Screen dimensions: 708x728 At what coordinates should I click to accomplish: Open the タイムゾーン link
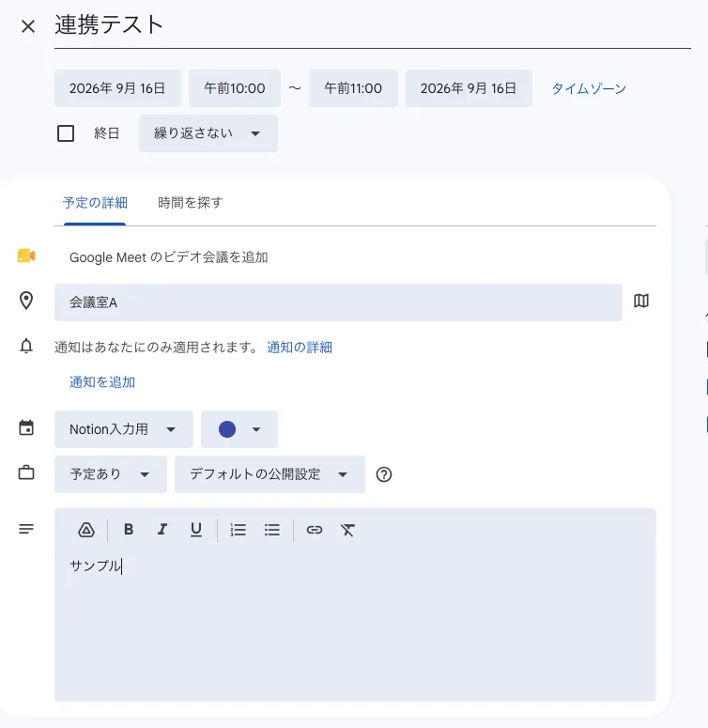589,88
